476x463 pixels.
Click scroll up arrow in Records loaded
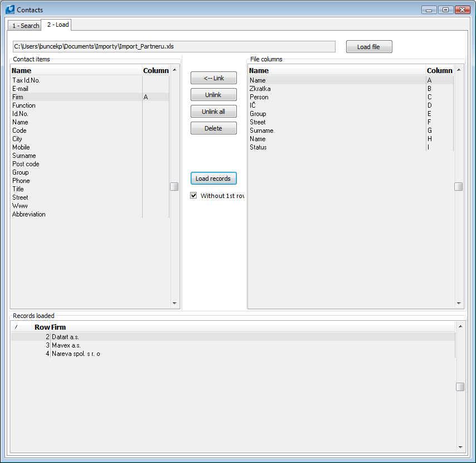(460, 326)
